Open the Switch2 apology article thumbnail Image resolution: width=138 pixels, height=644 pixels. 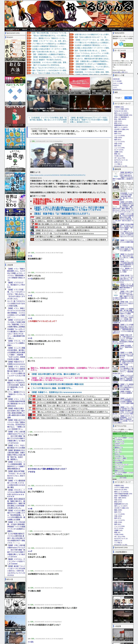pyautogui.click(x=48, y=103)
